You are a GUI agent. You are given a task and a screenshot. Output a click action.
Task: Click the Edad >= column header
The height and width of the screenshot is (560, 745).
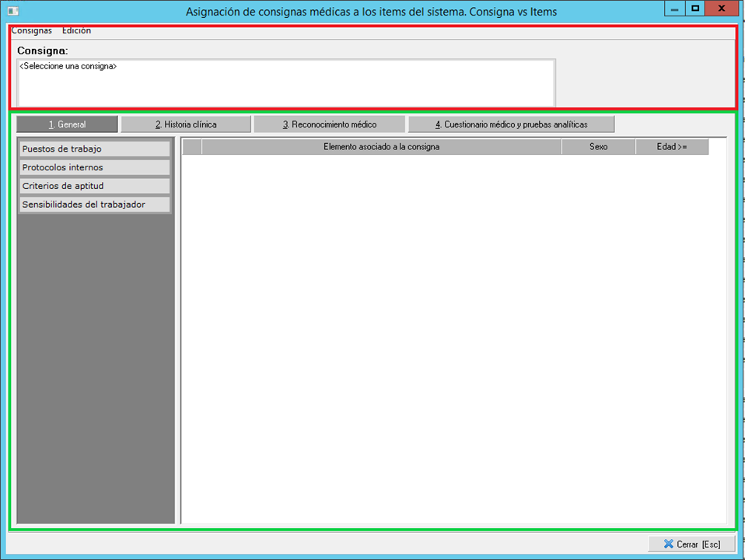click(671, 147)
